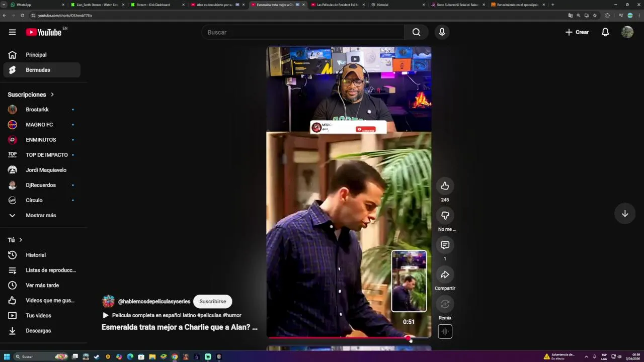Click the translate page icon in address bar
The height and width of the screenshot is (362, 644).
(x=570, y=16)
